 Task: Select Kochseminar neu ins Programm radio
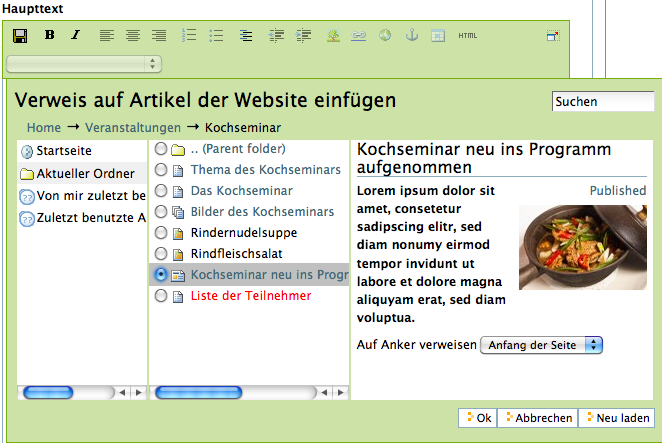(x=160, y=274)
